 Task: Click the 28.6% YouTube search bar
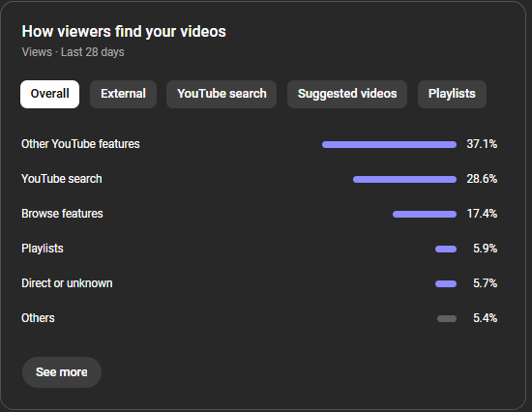click(x=404, y=180)
